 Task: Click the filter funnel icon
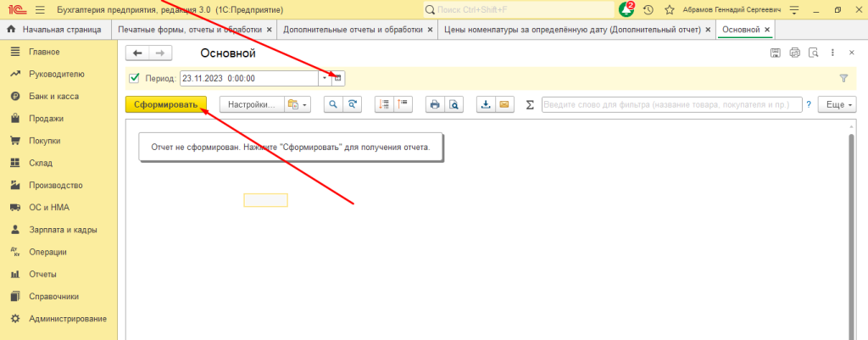843,79
